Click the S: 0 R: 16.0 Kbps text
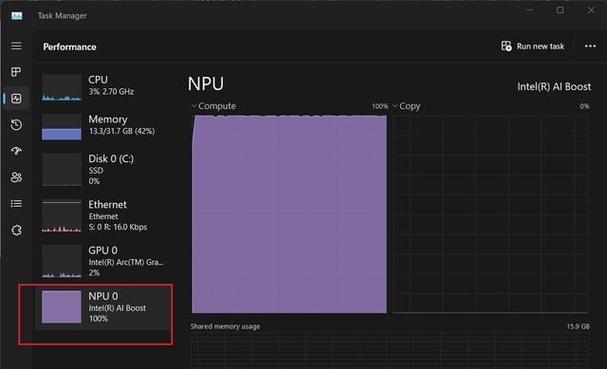This screenshot has width=607, height=369. [118, 227]
